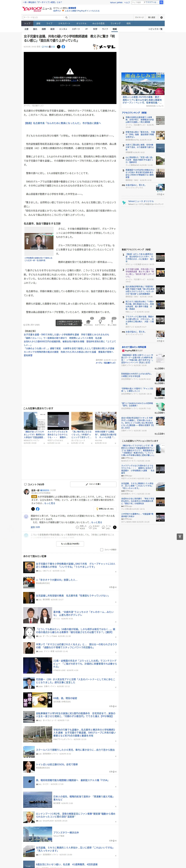Open 【動画】名古屋市長 video link in article
The width and height of the screenshot is (186, 868).
coord(62,123)
